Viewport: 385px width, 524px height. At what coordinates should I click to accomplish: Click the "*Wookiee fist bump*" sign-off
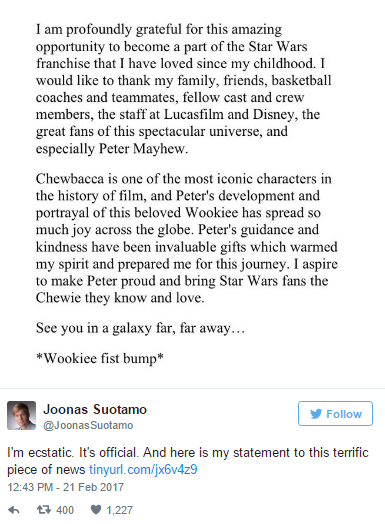pos(100,358)
